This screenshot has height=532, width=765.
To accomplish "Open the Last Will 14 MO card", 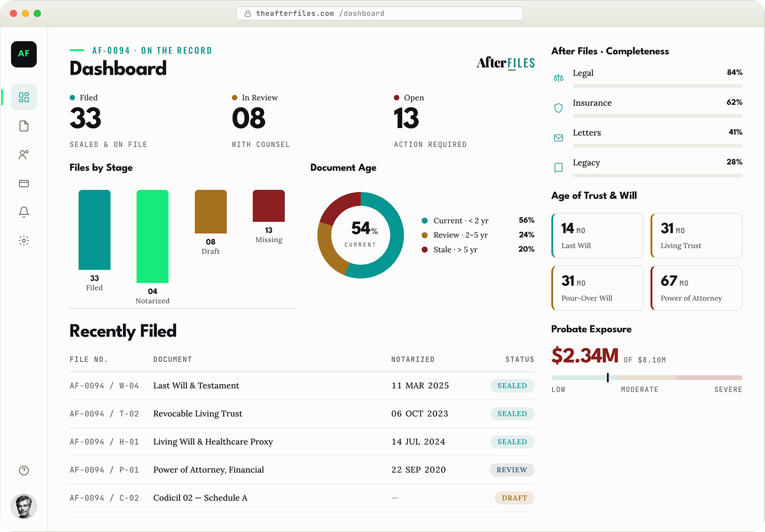I will pos(597,235).
